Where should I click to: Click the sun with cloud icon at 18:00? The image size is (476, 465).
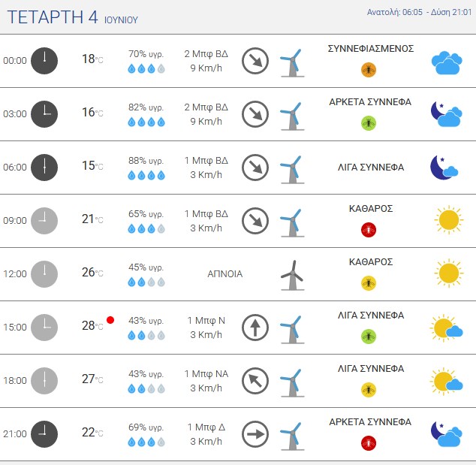coord(446,381)
